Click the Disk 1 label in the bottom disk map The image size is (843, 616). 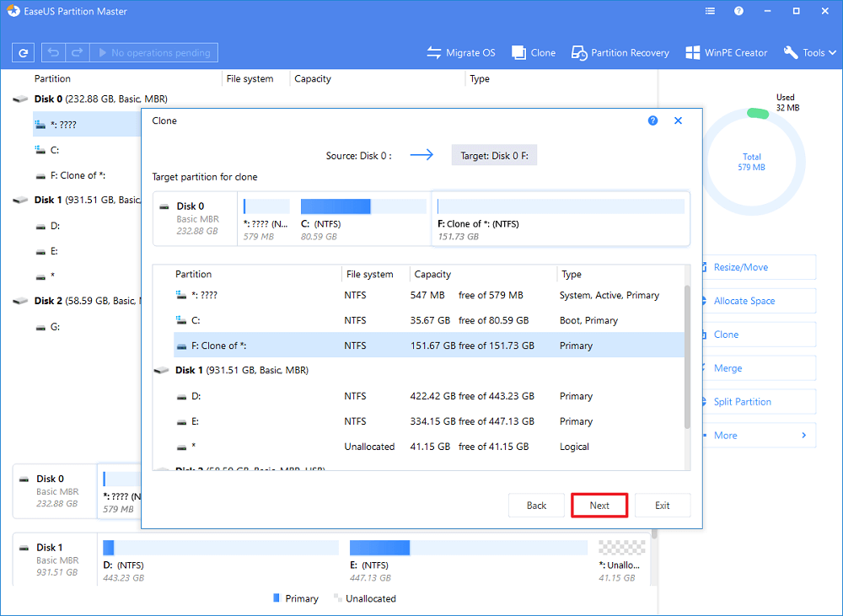pos(50,547)
